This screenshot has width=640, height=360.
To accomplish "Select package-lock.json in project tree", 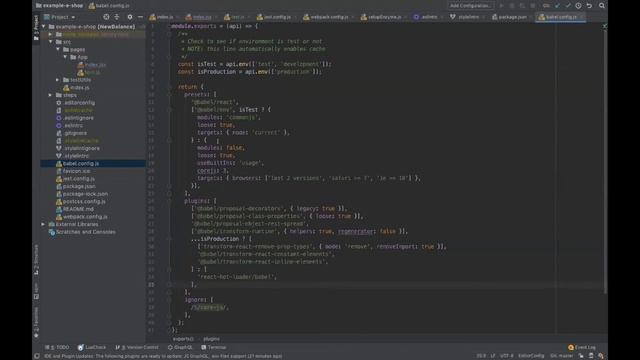I will coord(85,194).
